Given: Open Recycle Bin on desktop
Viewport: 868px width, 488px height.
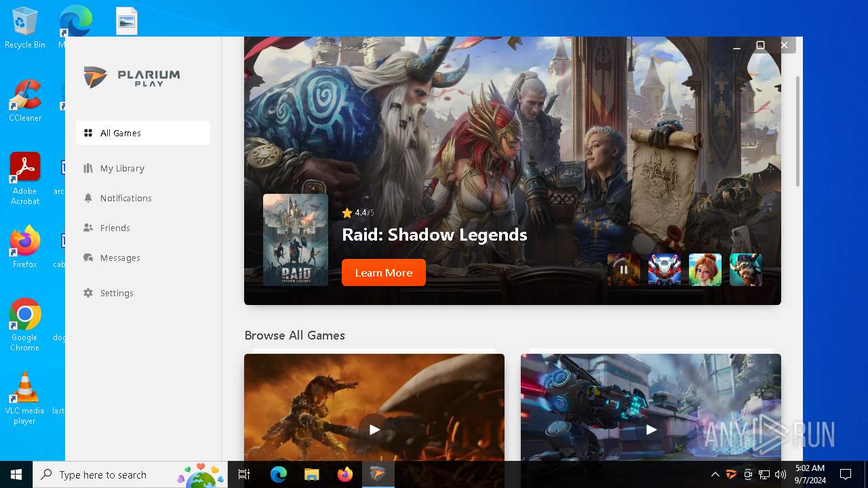Looking at the screenshot, I should click(25, 28).
